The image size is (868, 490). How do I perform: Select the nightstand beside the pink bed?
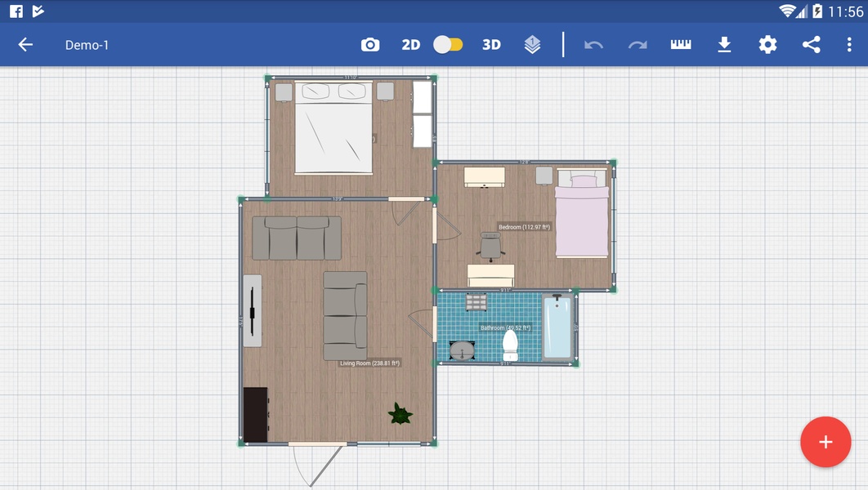tap(544, 176)
